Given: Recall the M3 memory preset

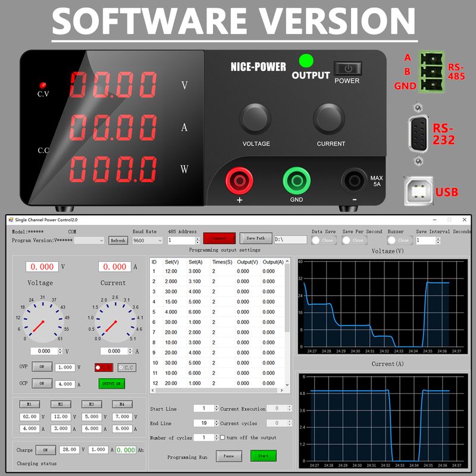Looking at the screenshot, I should [92, 405].
